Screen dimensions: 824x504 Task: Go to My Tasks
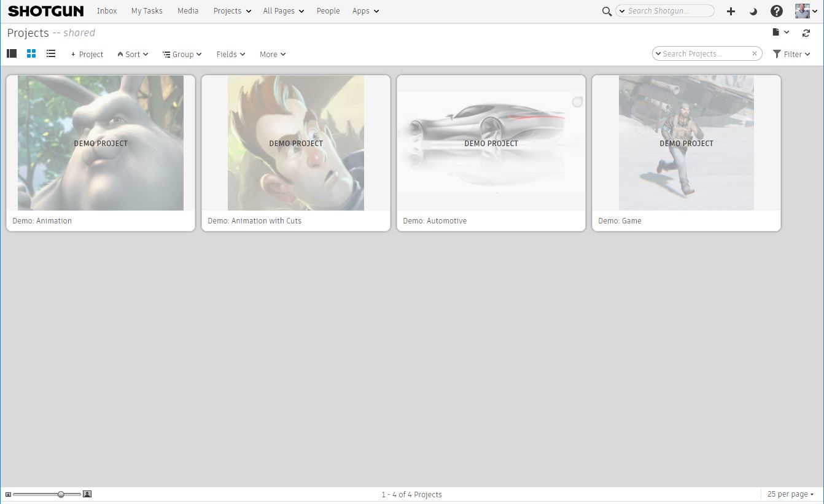(x=147, y=11)
